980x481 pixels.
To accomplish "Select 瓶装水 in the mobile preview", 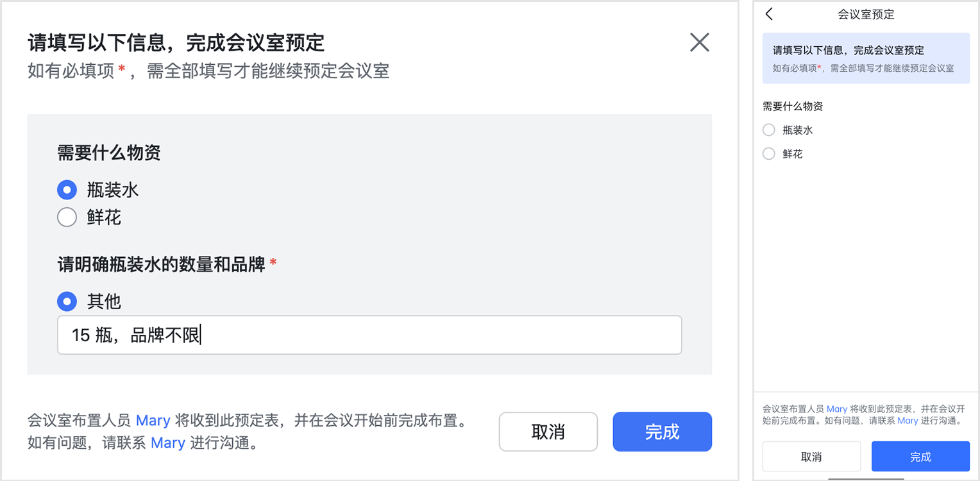I will [768, 130].
